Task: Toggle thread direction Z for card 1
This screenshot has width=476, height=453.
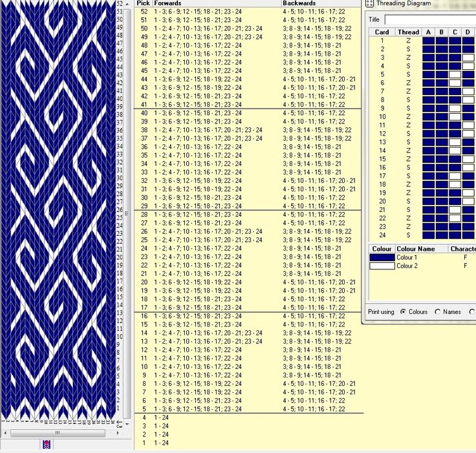Action: click(x=408, y=41)
